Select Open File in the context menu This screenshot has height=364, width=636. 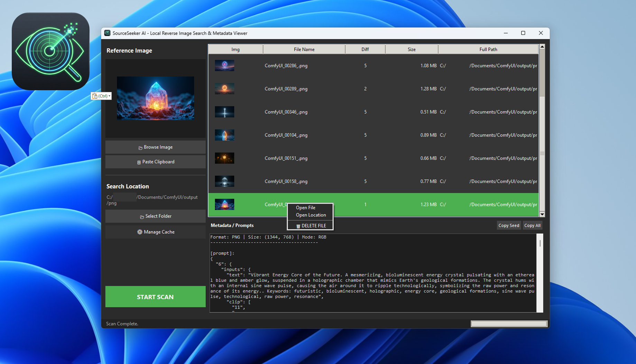click(x=305, y=207)
